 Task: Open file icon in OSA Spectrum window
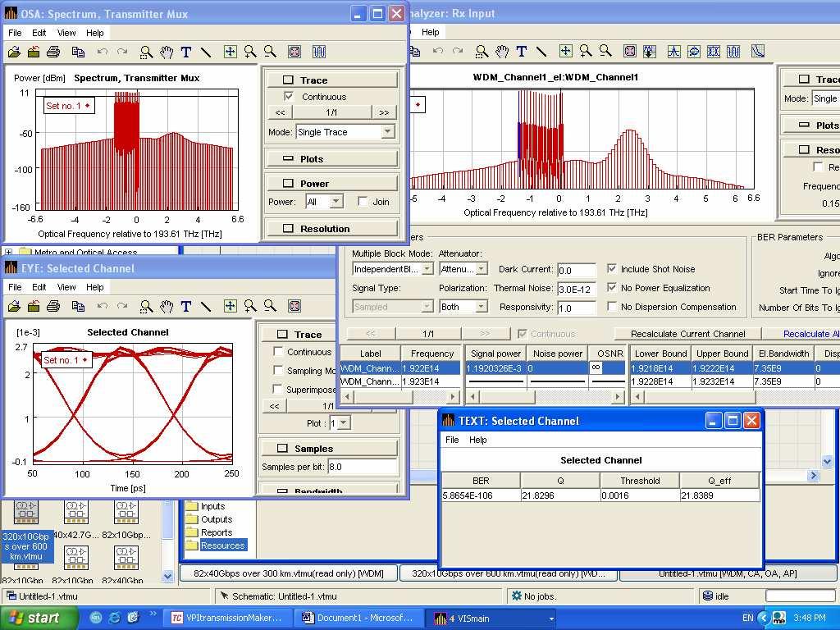click(15, 52)
